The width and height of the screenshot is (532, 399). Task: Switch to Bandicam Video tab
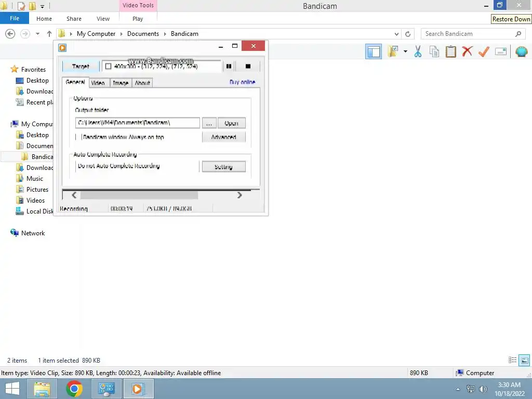(x=98, y=83)
